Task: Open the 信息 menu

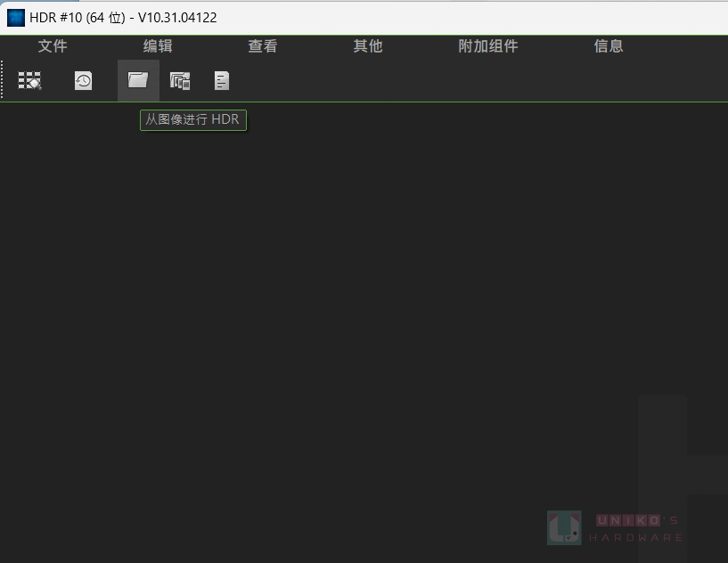Action: pos(609,46)
